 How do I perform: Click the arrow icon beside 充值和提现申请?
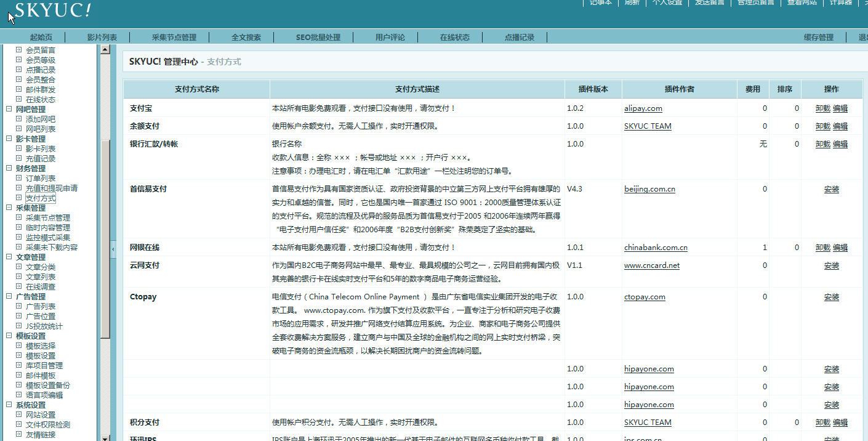pos(19,188)
